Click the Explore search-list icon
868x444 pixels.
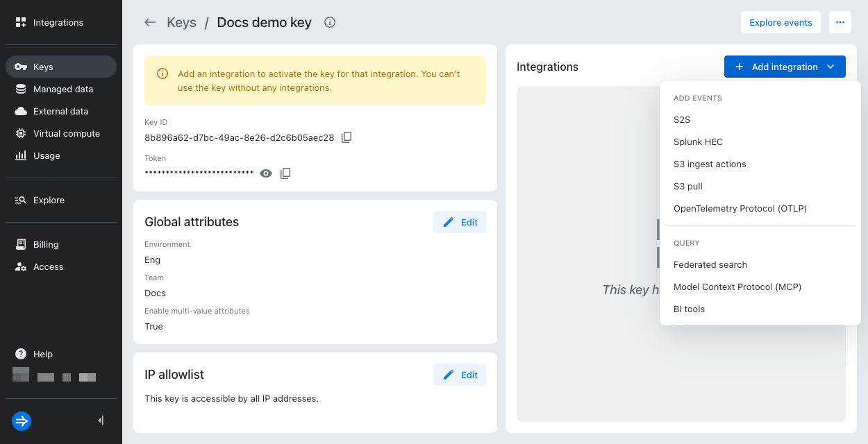click(21, 200)
